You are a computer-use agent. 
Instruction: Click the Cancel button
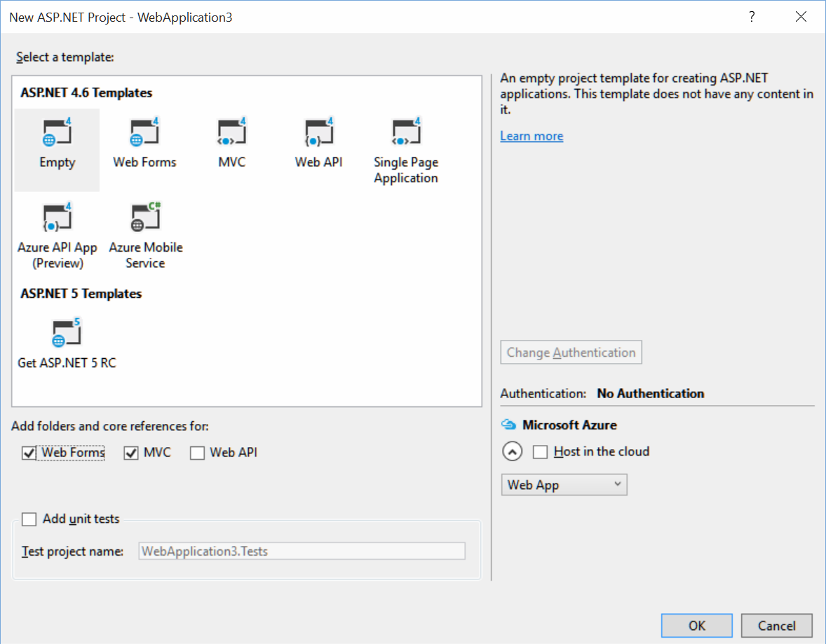(776, 626)
